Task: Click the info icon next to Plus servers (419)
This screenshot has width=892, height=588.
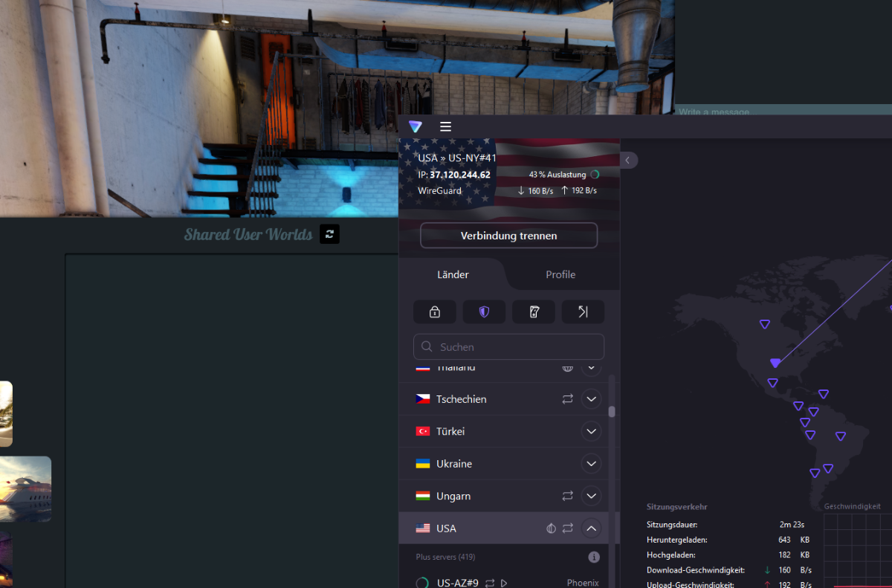Action: pyautogui.click(x=593, y=556)
